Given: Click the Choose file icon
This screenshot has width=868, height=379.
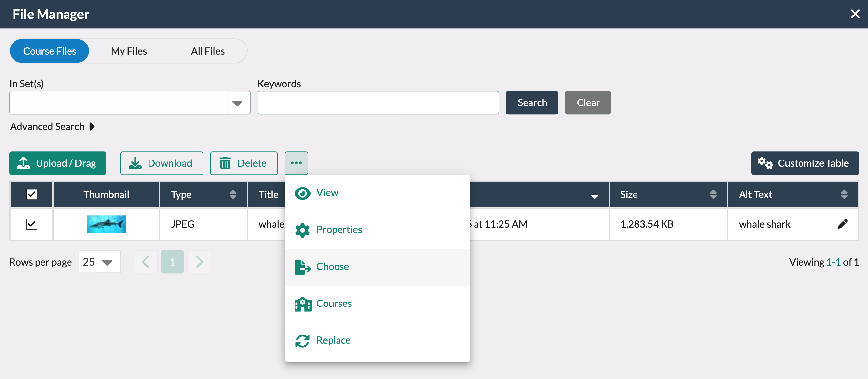Looking at the screenshot, I should 302,267.
